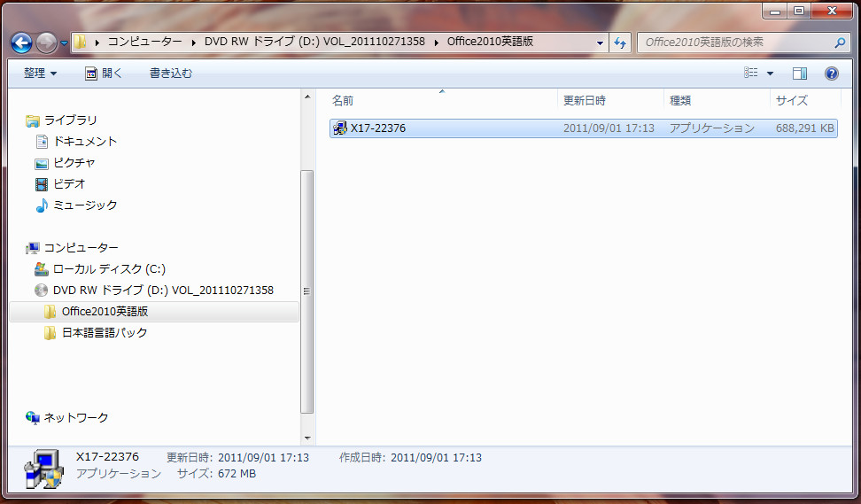Click the DVD disc drive icon
This screenshot has width=861, height=504.
coord(41,290)
